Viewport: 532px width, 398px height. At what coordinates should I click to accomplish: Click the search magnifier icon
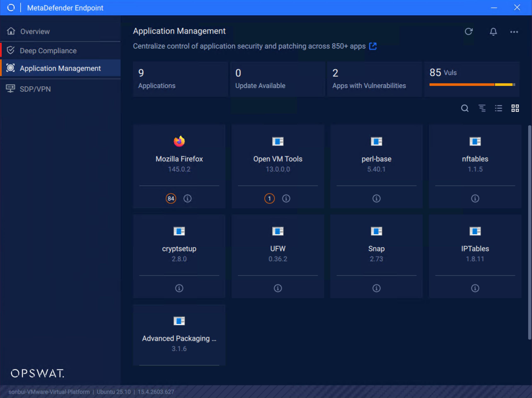[x=464, y=108]
